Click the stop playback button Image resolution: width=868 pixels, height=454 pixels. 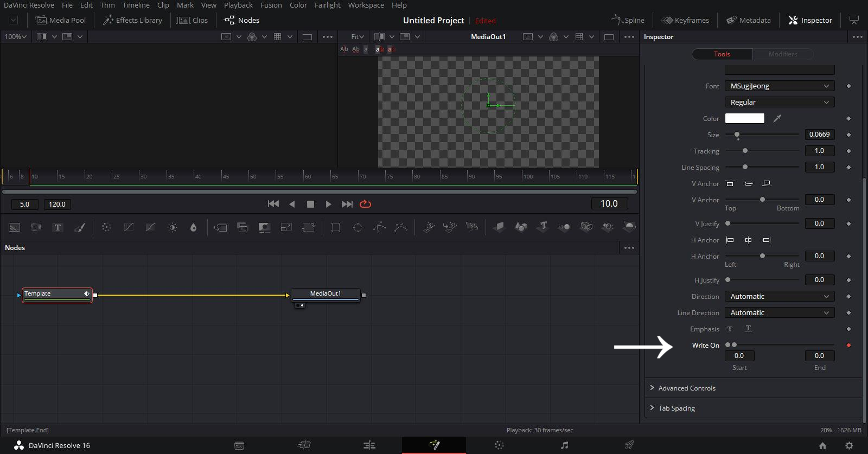[310, 204]
